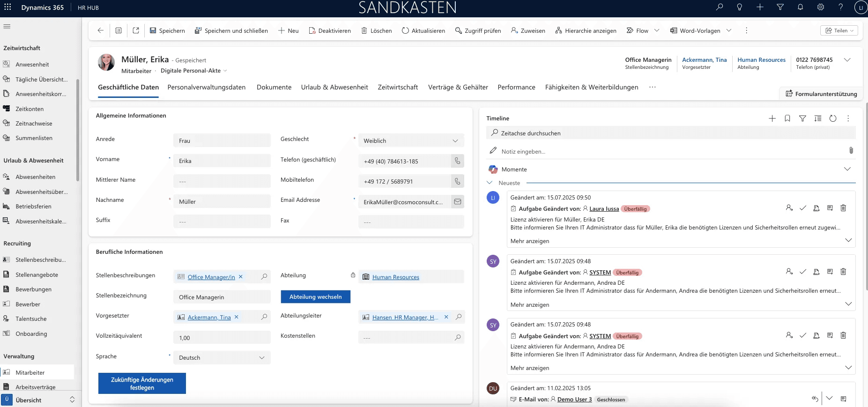
Task: Open the Urlaub & Abwesenheit tab
Action: pos(334,87)
